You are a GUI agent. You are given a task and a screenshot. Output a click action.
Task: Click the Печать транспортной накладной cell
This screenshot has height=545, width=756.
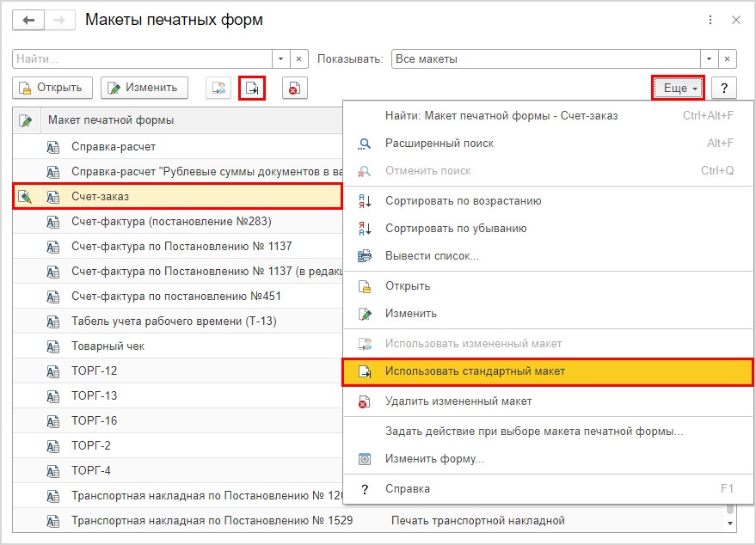[x=478, y=521]
